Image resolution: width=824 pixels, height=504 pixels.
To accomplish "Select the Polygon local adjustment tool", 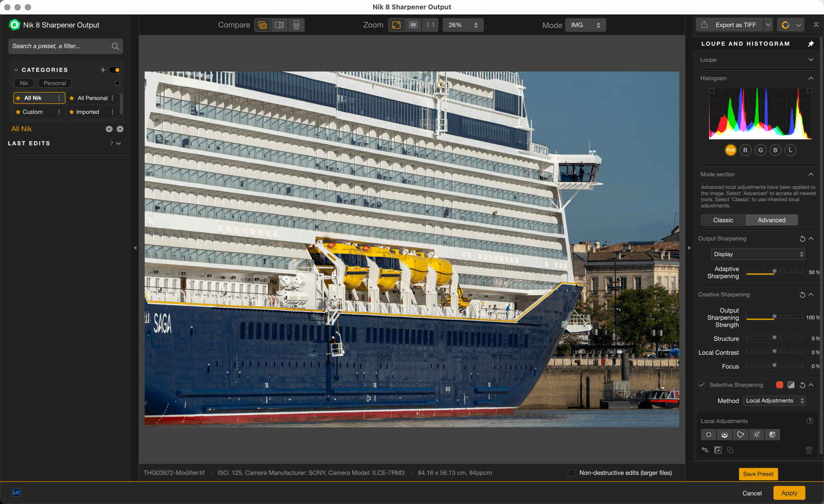I will [741, 434].
